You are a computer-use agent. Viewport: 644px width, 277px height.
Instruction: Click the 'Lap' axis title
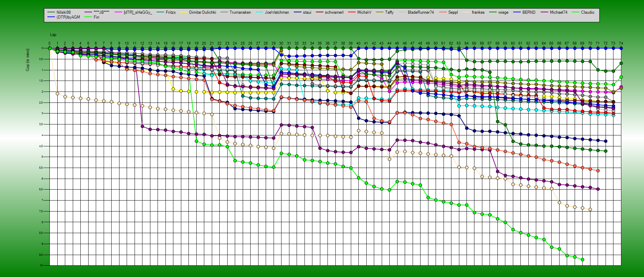[53, 35]
